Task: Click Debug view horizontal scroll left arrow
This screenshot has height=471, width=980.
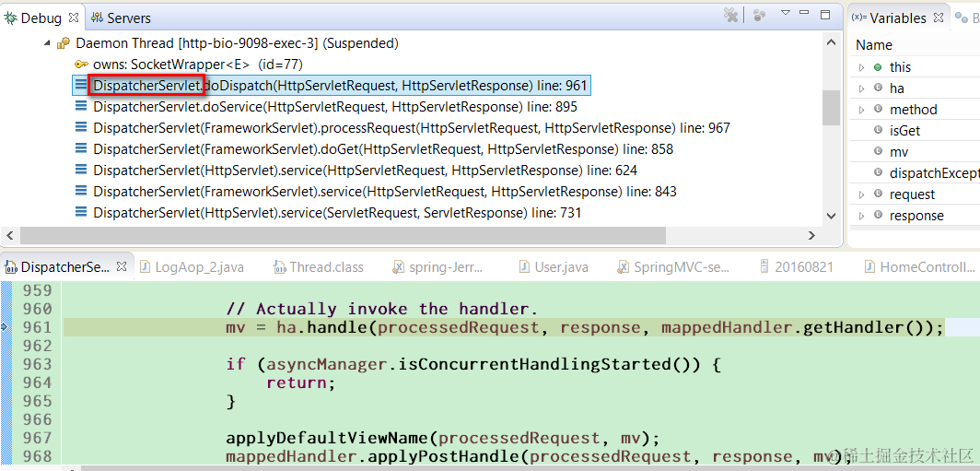Action: (x=10, y=235)
